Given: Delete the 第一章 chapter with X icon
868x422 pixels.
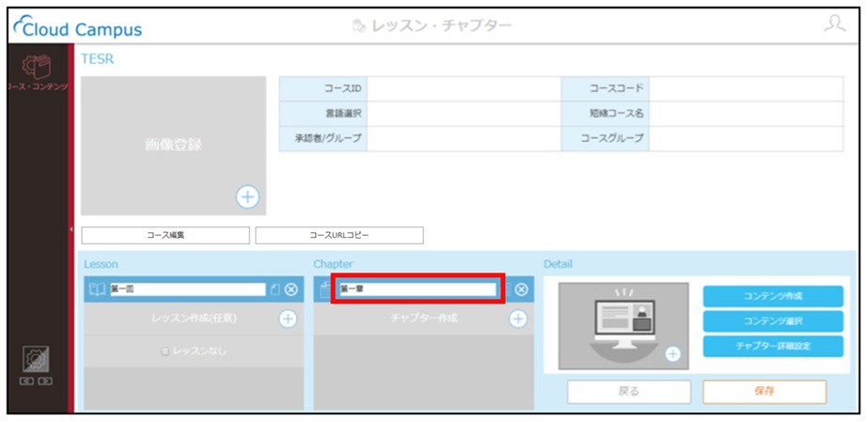Looking at the screenshot, I should [521, 289].
